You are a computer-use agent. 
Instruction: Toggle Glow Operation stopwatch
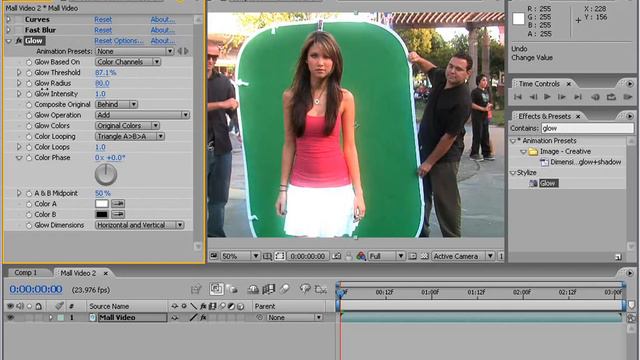[x=29, y=116]
